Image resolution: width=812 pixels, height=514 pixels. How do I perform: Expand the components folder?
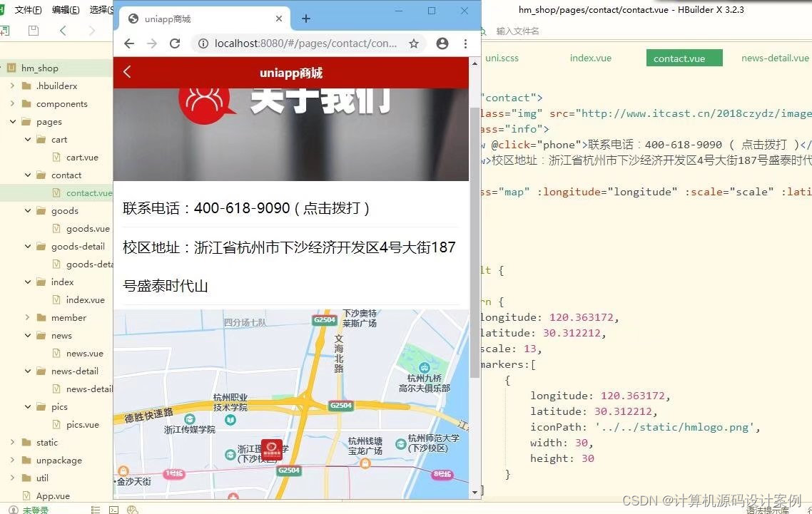pos(12,103)
